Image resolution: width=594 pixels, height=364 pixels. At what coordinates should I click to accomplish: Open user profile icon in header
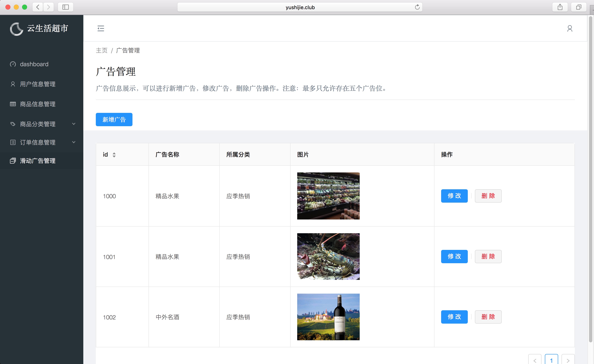click(x=569, y=29)
